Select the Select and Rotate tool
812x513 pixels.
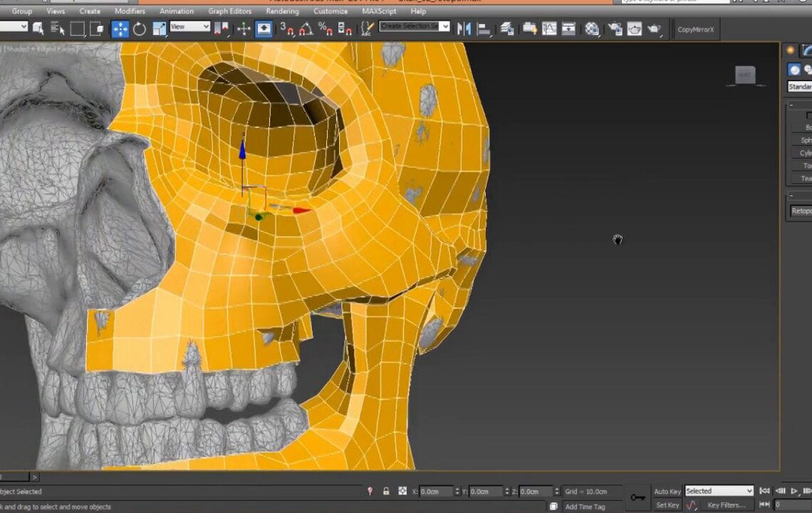[140, 29]
